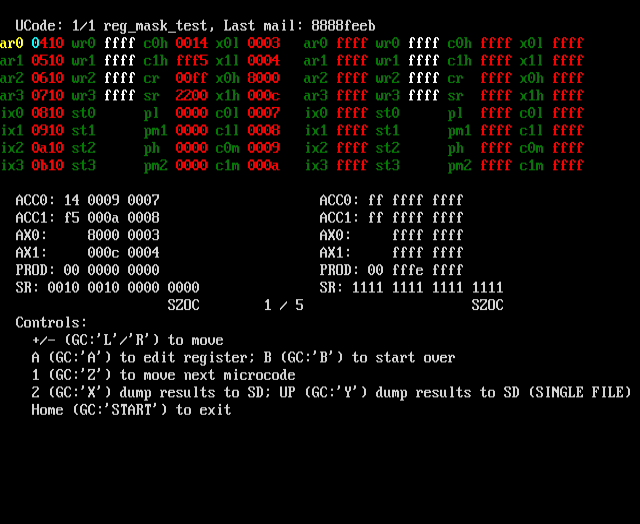Select the highlighted ar0 value 0410
This screenshot has height=524, width=640.
(48, 43)
